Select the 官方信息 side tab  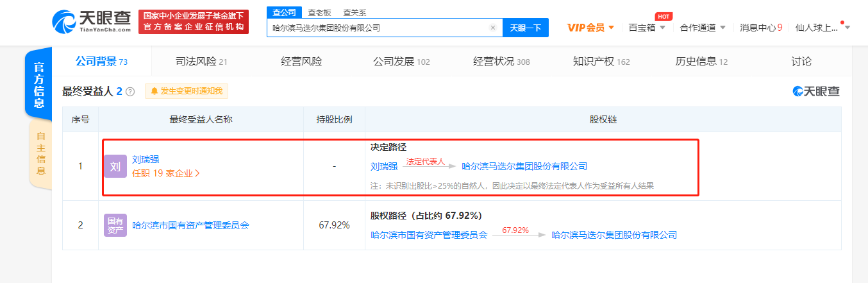pyautogui.click(x=38, y=84)
